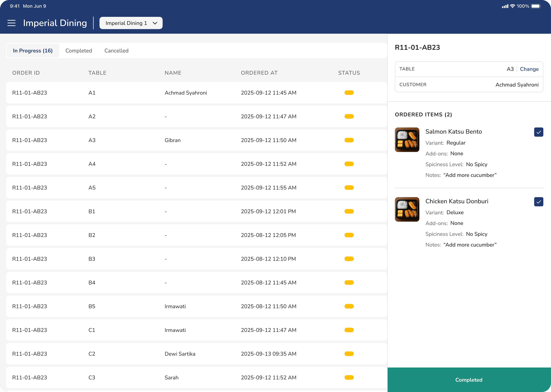
Task: Click the yellow status pill for table B5
Action: tap(349, 306)
